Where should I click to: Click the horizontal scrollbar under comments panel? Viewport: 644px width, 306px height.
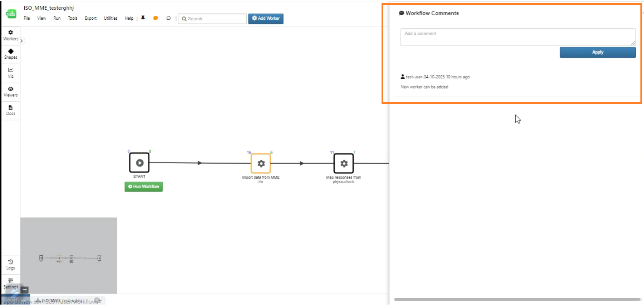pyautogui.click(x=517, y=299)
